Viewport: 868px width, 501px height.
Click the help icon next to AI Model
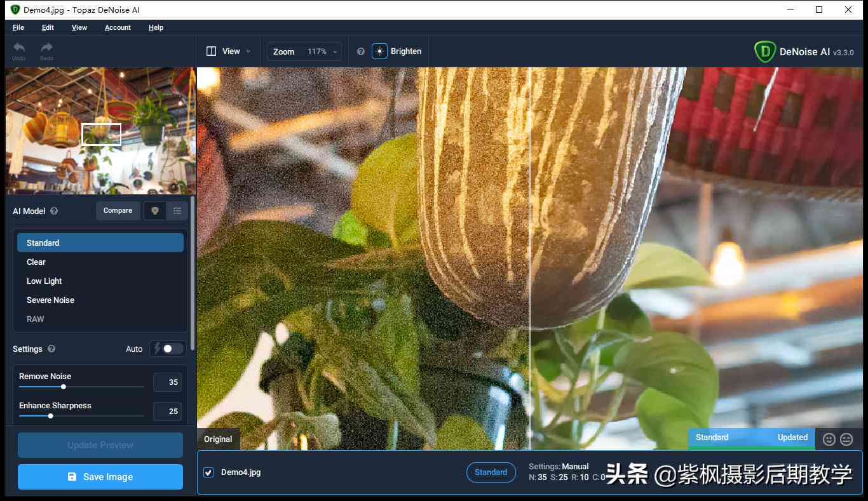54,211
